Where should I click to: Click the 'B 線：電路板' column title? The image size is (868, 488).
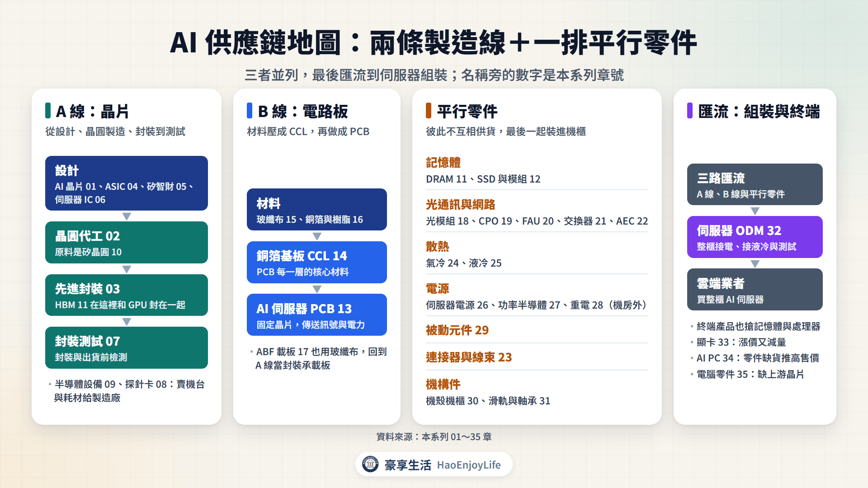302,111
